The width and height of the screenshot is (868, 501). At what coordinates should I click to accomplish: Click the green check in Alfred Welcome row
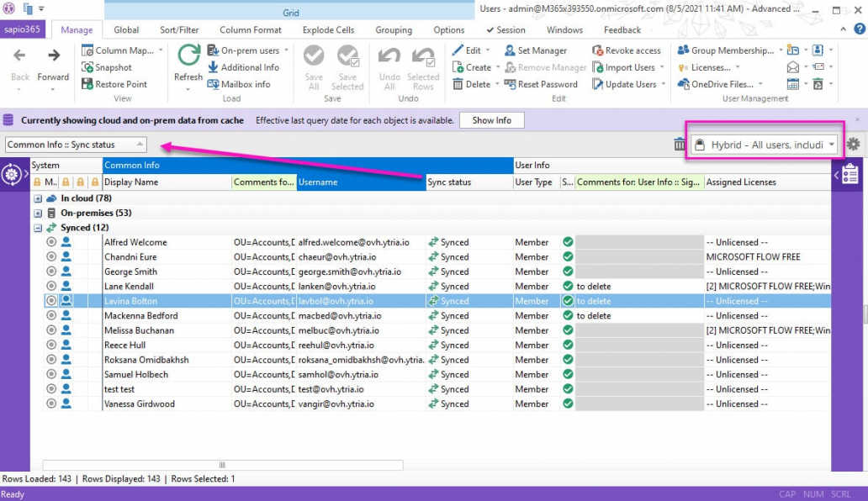pos(568,241)
